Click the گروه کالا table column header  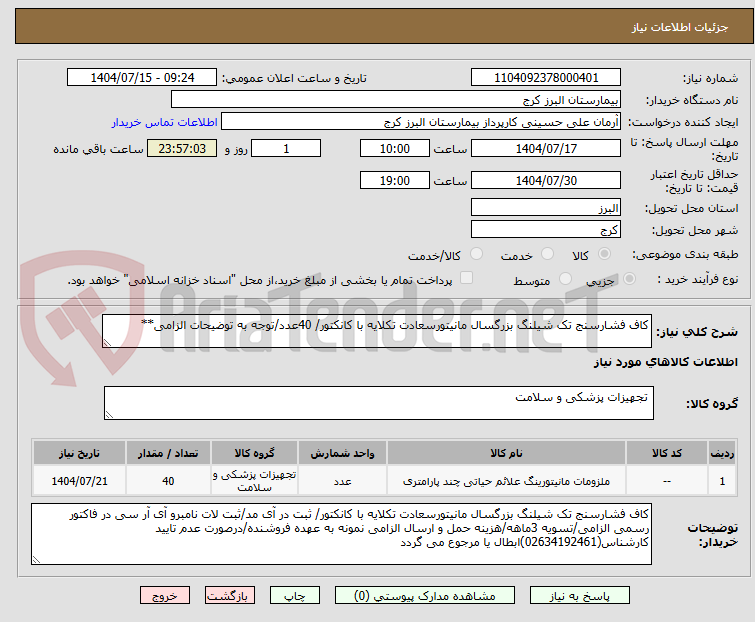pyautogui.click(x=254, y=453)
